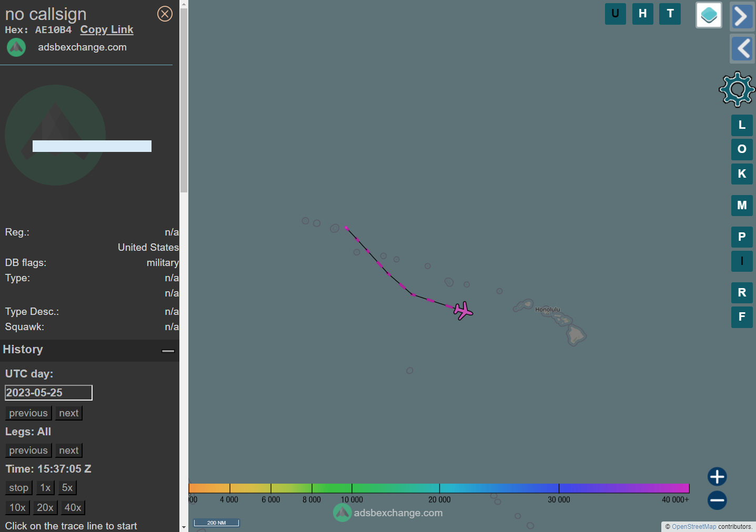The image size is (756, 532).
Task: Click the scrollbar up arrow
Action: 184,4
